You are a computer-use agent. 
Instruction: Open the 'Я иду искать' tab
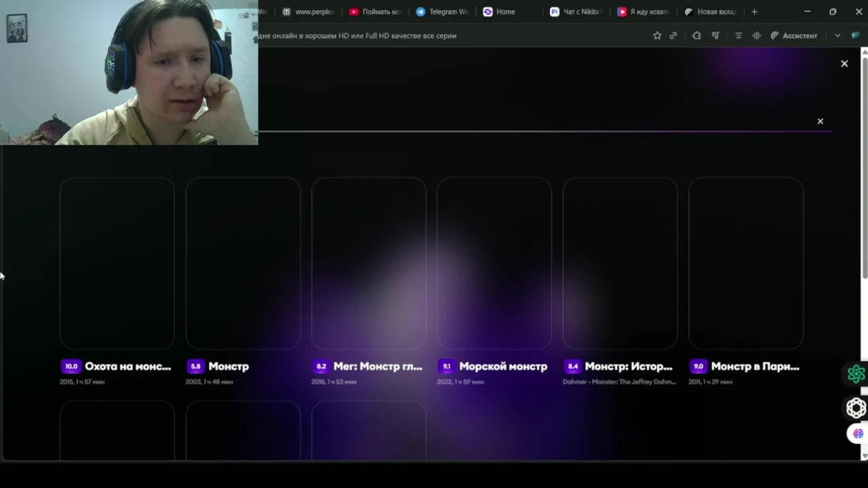(x=643, y=12)
